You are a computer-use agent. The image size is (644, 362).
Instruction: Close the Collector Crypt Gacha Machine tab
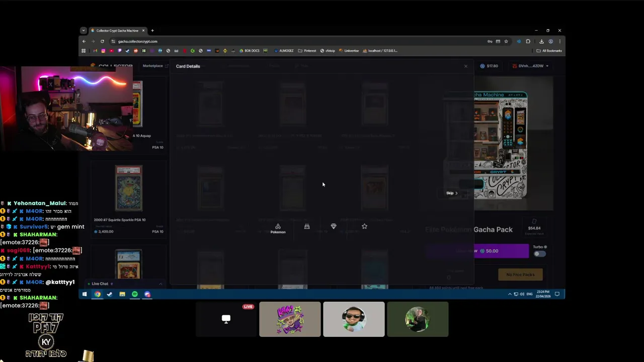click(x=143, y=31)
